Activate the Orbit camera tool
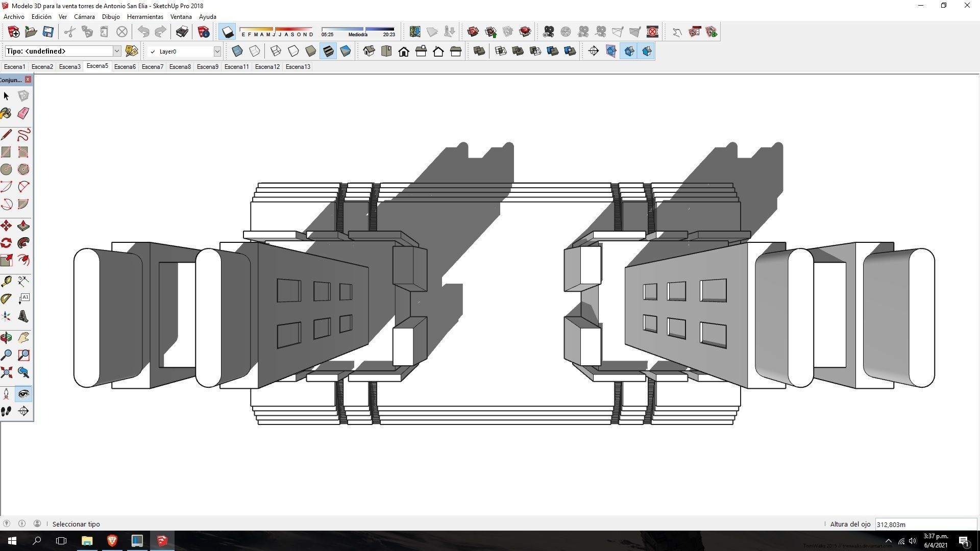This screenshot has height=551, width=980. pos(6,338)
